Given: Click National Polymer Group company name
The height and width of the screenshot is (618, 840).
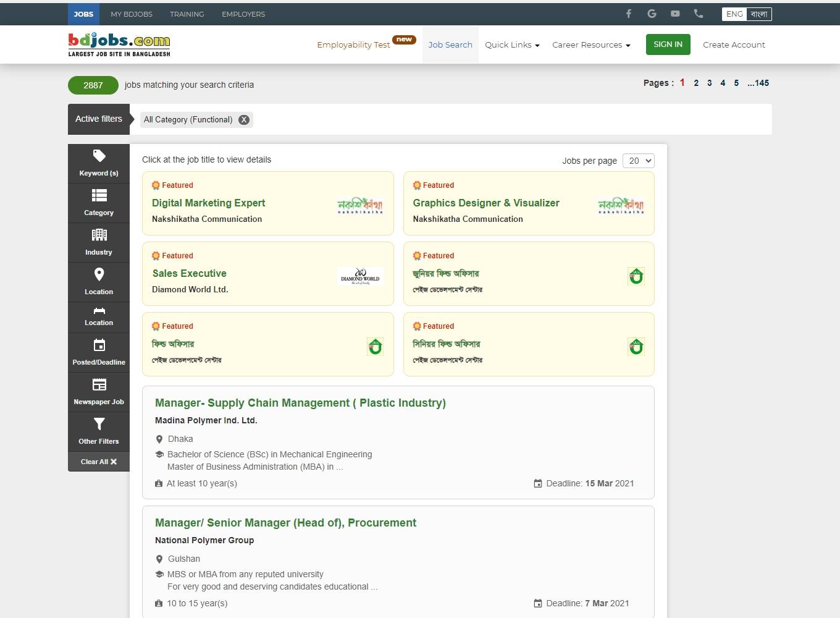Looking at the screenshot, I should click(204, 540).
